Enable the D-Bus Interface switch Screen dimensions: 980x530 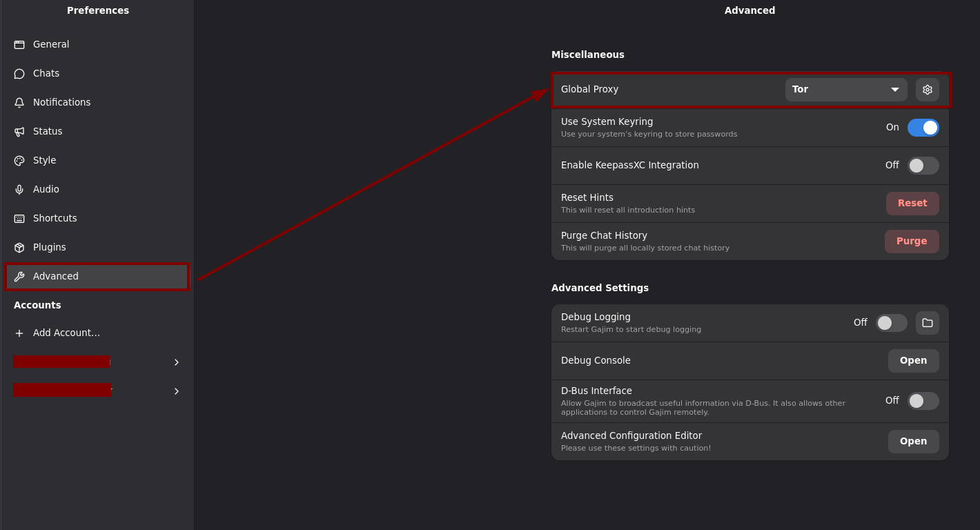tap(923, 401)
